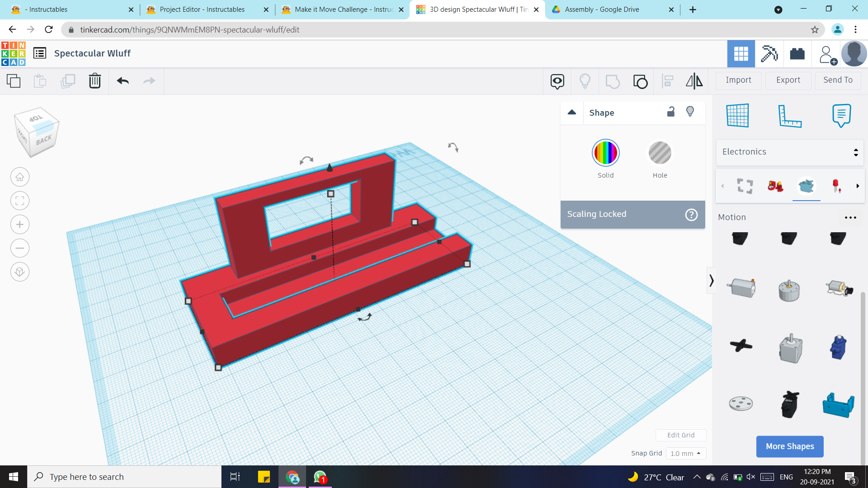Pick the blue servo bracket shape
The image size is (868, 488).
[x=838, y=405]
